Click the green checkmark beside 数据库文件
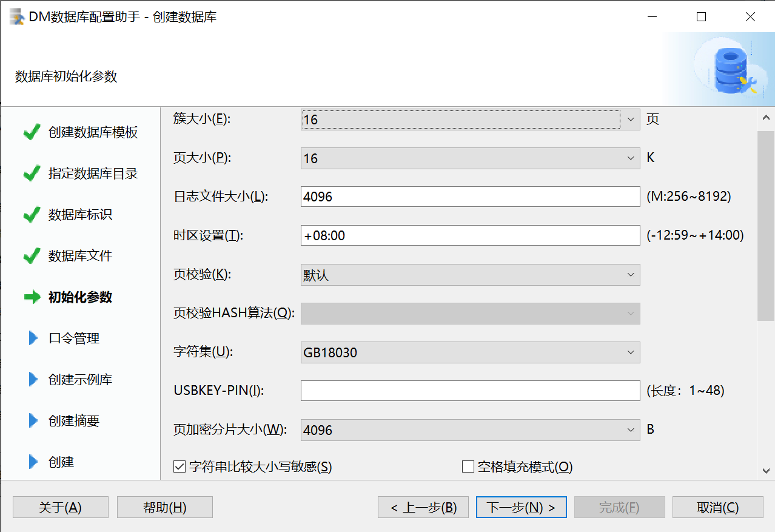 [x=32, y=256]
